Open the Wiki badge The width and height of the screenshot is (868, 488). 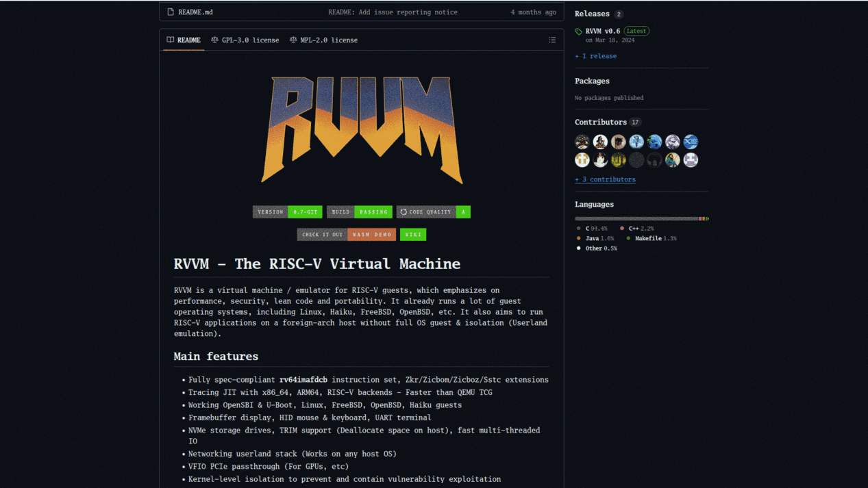[413, 234]
